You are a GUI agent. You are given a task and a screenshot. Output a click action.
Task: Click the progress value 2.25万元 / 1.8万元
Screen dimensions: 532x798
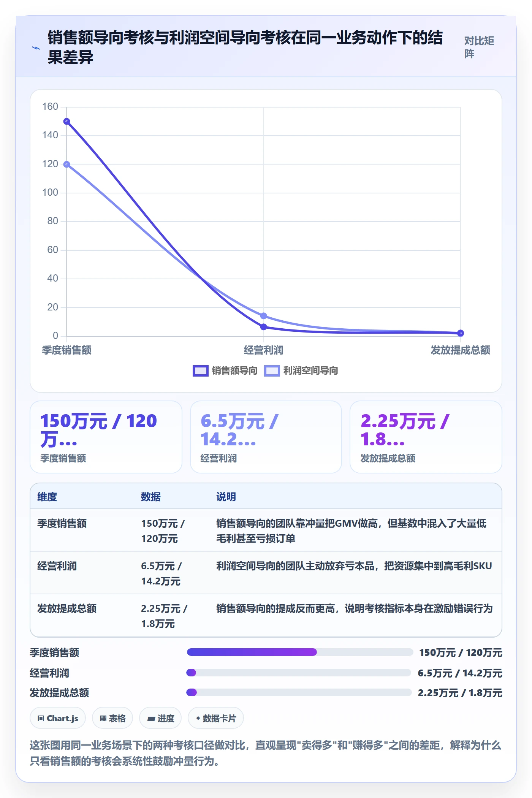point(460,693)
